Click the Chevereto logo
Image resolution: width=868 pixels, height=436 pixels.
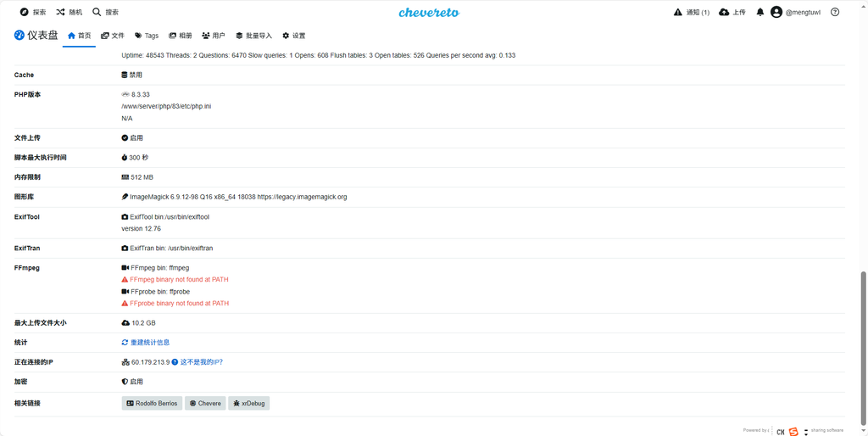pyautogui.click(x=429, y=12)
